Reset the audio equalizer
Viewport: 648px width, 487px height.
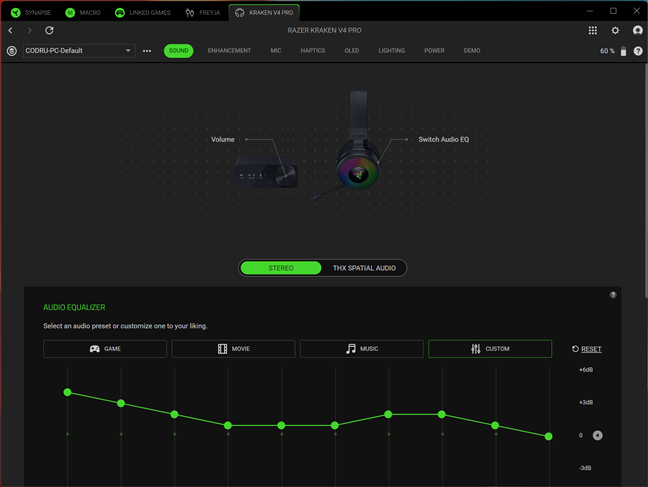[586, 349]
